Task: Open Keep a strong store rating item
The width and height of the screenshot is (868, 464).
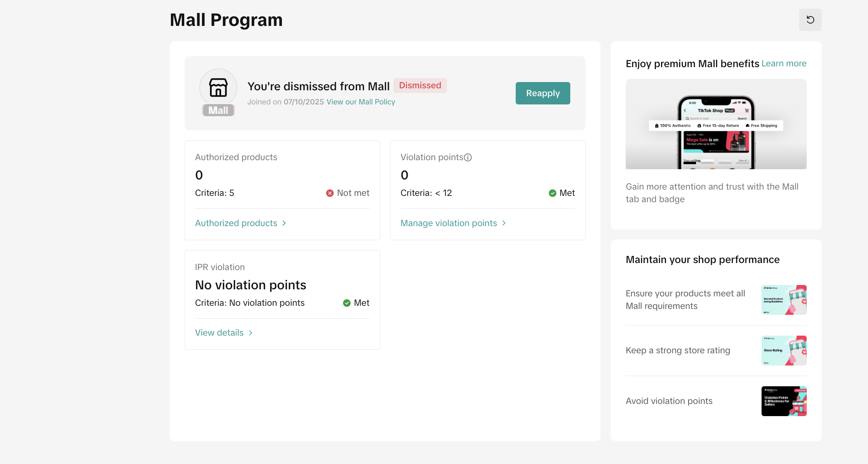Action: click(x=678, y=351)
